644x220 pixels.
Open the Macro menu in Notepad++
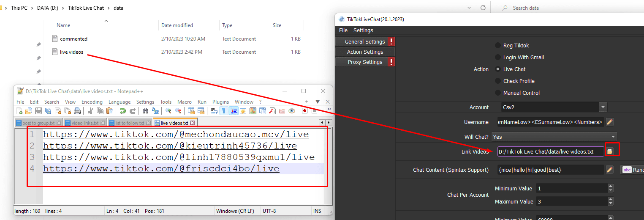185,102
